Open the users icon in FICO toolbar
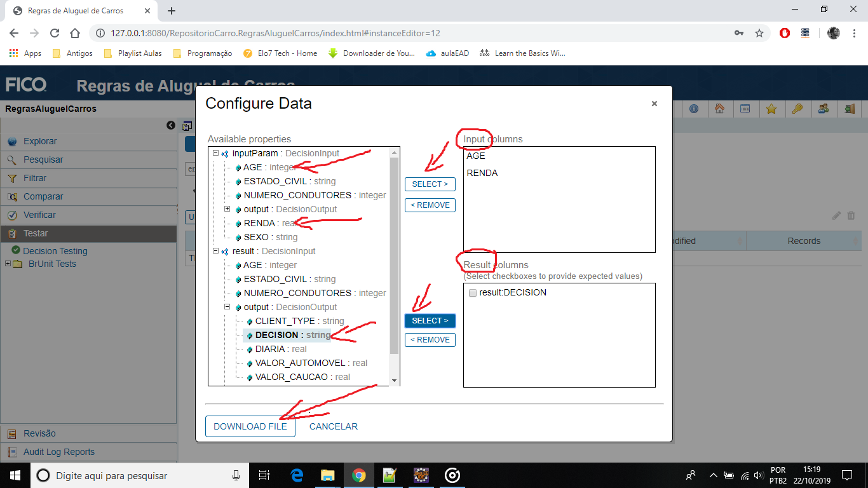The image size is (868, 488). click(823, 109)
